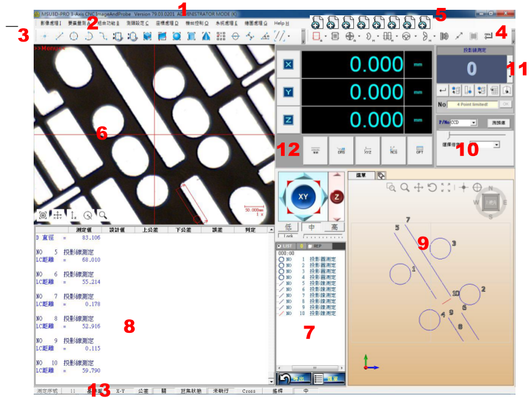Open the 測頭設定 C menu

(x=137, y=23)
